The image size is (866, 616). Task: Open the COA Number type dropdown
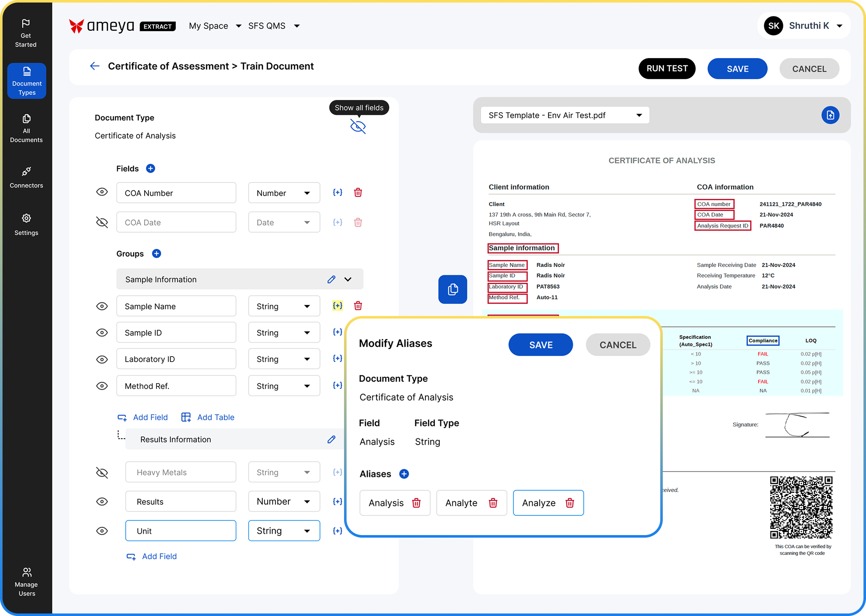284,193
